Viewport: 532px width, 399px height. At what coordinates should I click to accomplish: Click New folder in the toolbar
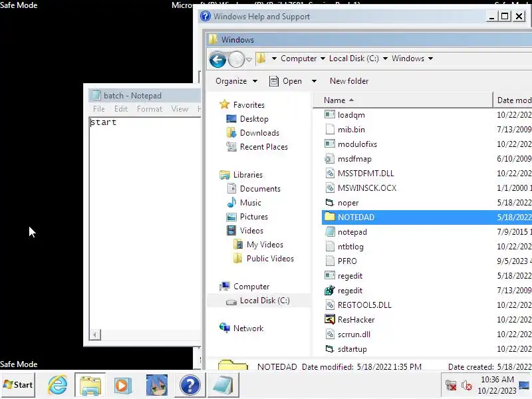point(348,81)
